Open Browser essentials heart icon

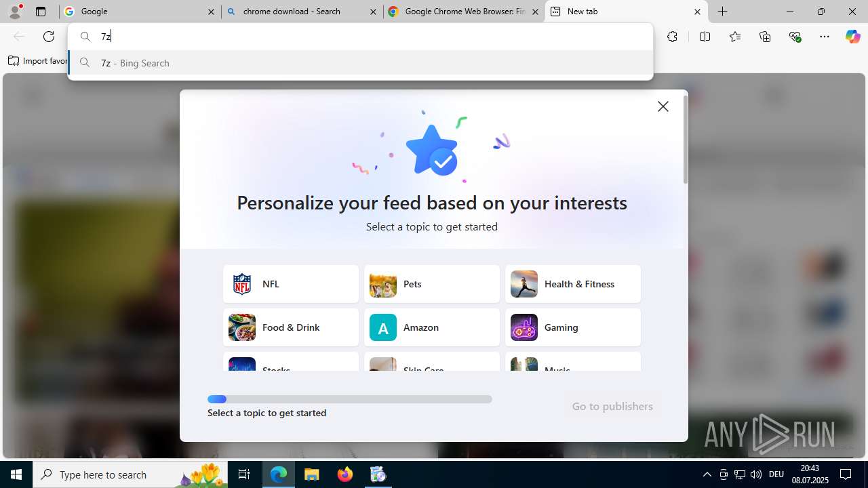click(x=795, y=37)
